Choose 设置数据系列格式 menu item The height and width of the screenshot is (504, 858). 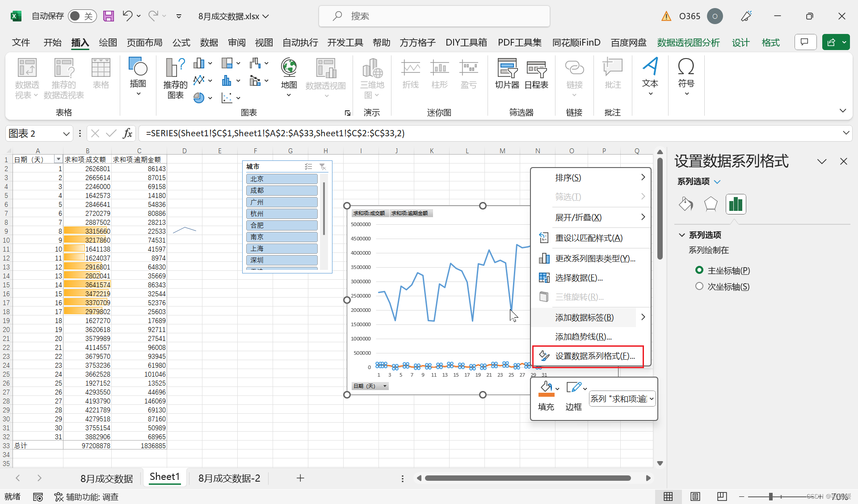(x=588, y=356)
